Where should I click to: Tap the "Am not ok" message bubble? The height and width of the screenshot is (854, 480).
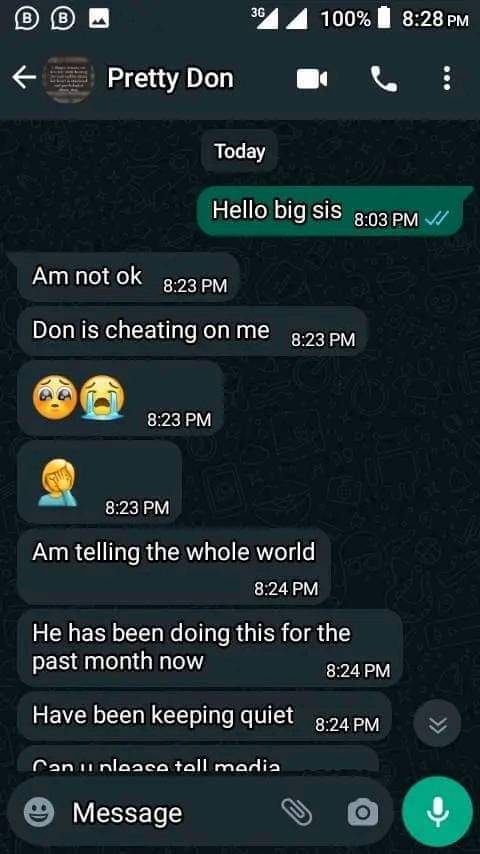(x=129, y=277)
